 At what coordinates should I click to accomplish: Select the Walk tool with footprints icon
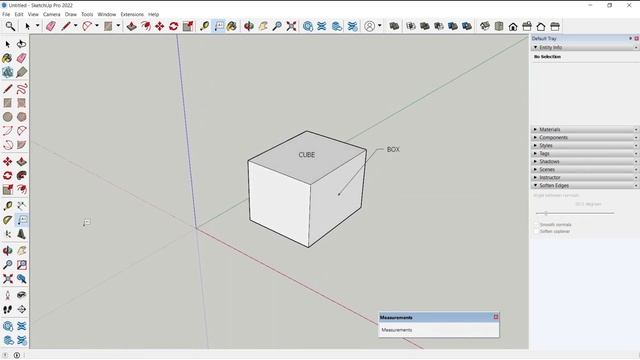pos(7,309)
